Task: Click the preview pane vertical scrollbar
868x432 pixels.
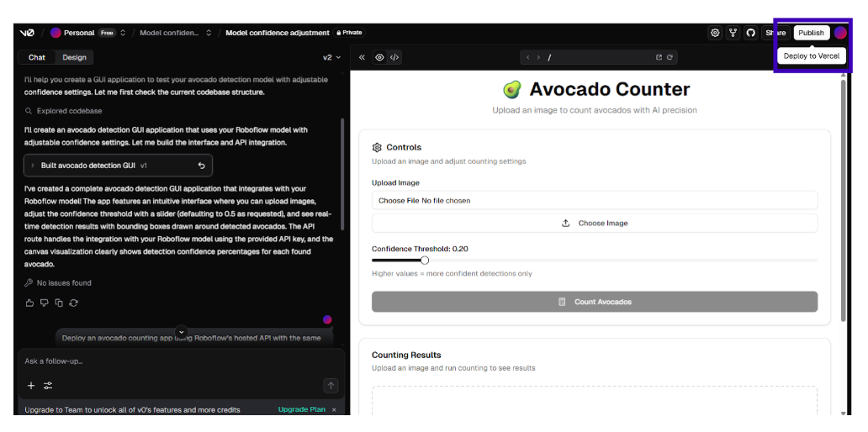Action: [843, 201]
